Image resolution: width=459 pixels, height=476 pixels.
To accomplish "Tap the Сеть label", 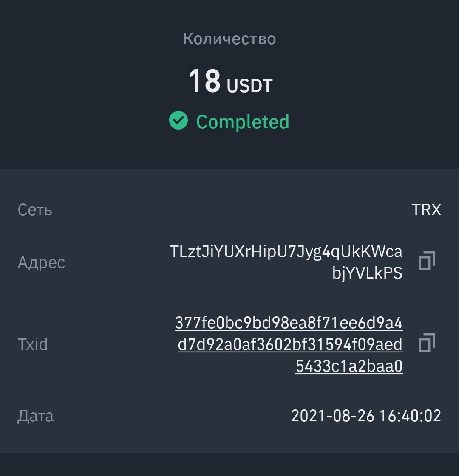I will [x=34, y=210].
